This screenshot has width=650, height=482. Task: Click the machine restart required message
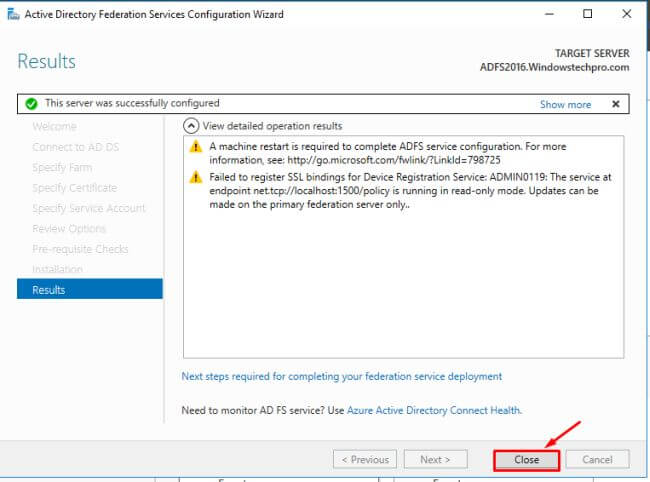[388, 153]
